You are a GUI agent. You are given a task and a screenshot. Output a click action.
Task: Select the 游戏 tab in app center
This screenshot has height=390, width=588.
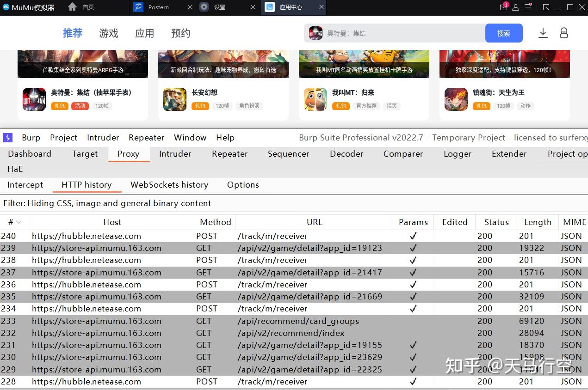108,33
